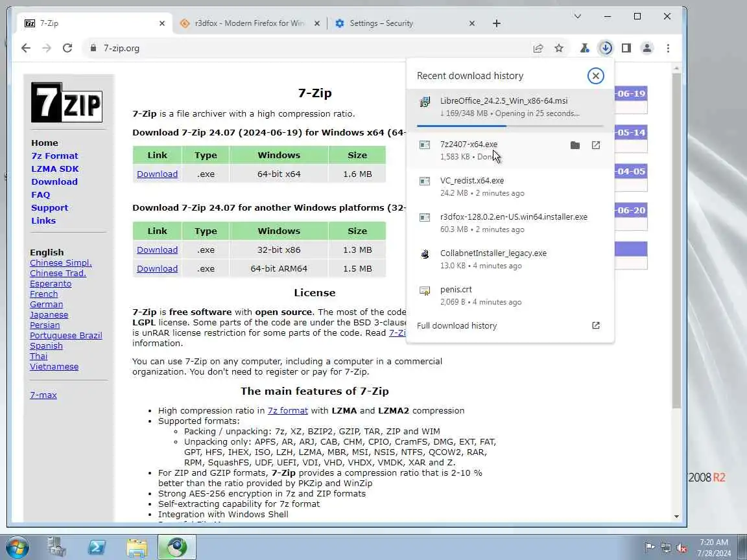Image resolution: width=747 pixels, height=560 pixels.
Task: Reload the 7-zip.org page
Action: (x=67, y=48)
